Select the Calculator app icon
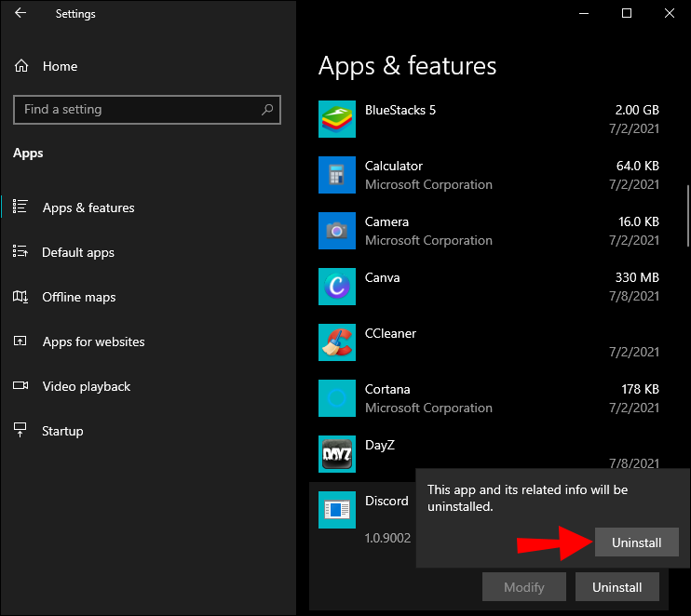Image resolution: width=691 pixels, height=616 pixels. point(336,175)
